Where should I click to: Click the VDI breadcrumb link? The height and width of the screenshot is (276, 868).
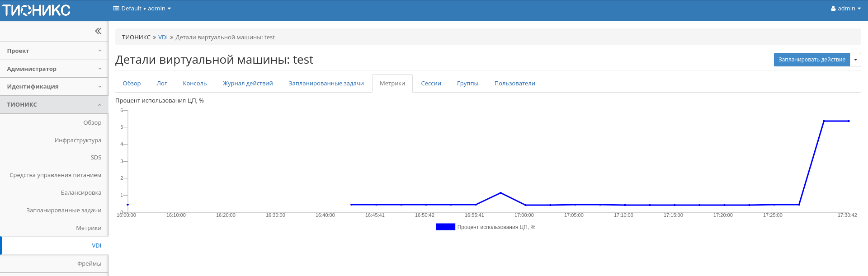pyautogui.click(x=163, y=37)
